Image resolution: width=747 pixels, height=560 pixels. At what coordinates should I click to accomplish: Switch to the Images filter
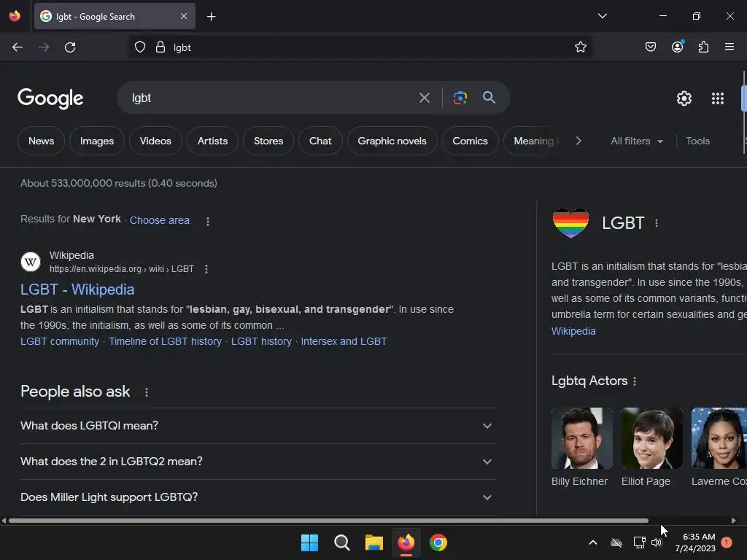point(97,141)
